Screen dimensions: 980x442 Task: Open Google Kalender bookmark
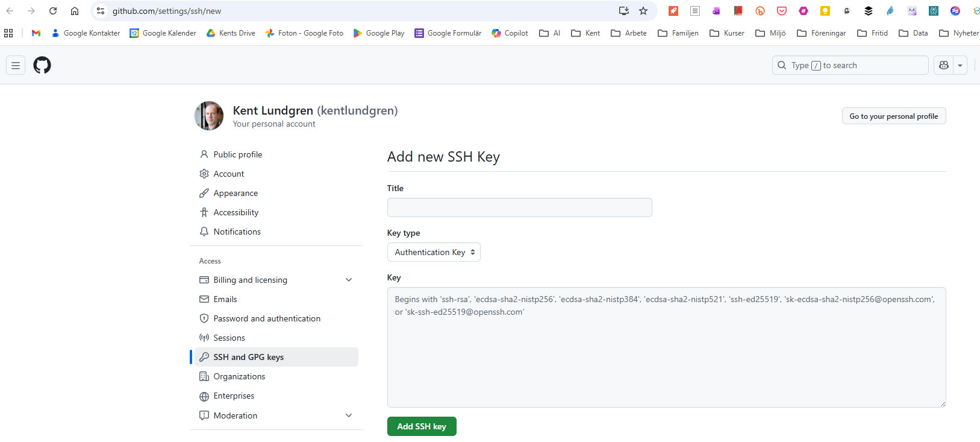click(163, 33)
